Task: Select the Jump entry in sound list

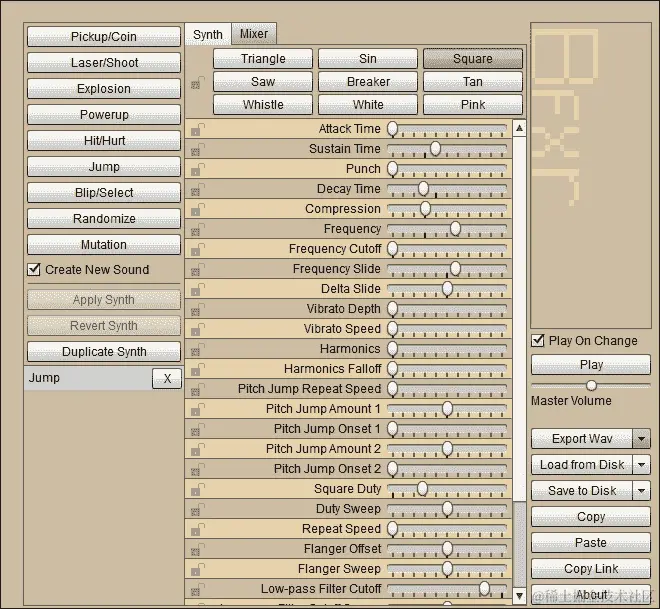Action: click(x=88, y=378)
